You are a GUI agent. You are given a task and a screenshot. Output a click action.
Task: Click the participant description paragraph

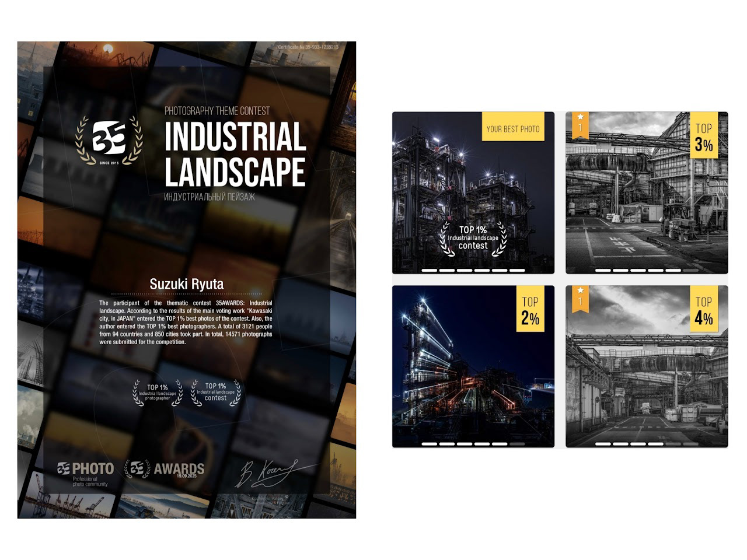tap(186, 323)
